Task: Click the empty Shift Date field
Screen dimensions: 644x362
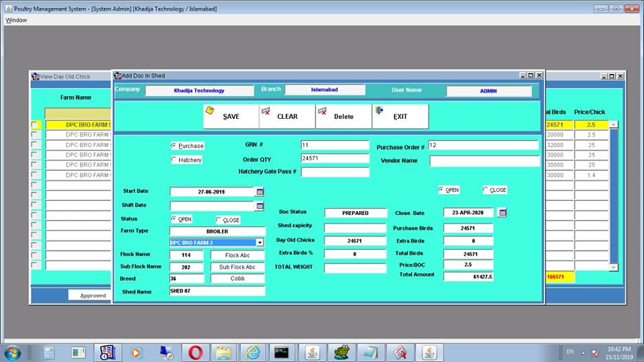Action: tap(212, 206)
